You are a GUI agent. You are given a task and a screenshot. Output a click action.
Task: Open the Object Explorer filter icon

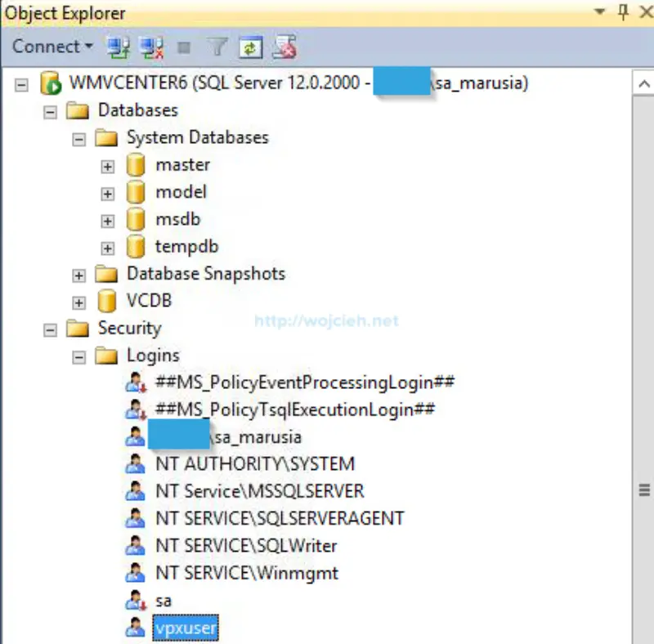[217, 47]
